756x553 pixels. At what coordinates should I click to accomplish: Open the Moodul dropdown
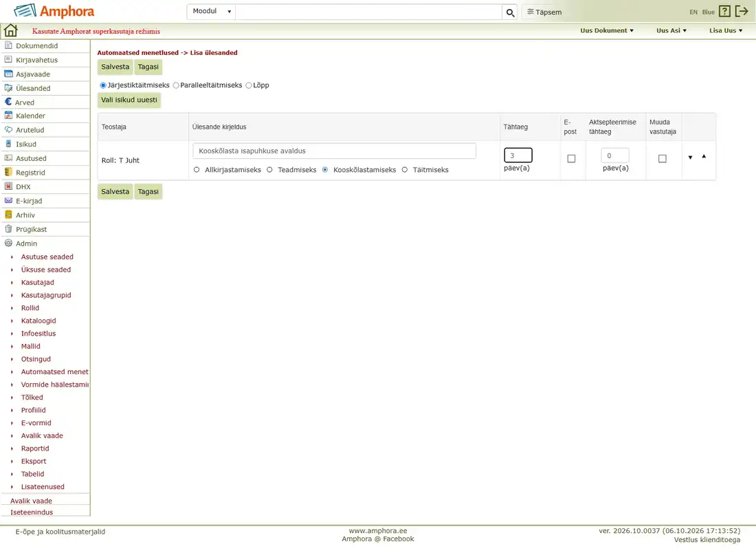point(212,11)
